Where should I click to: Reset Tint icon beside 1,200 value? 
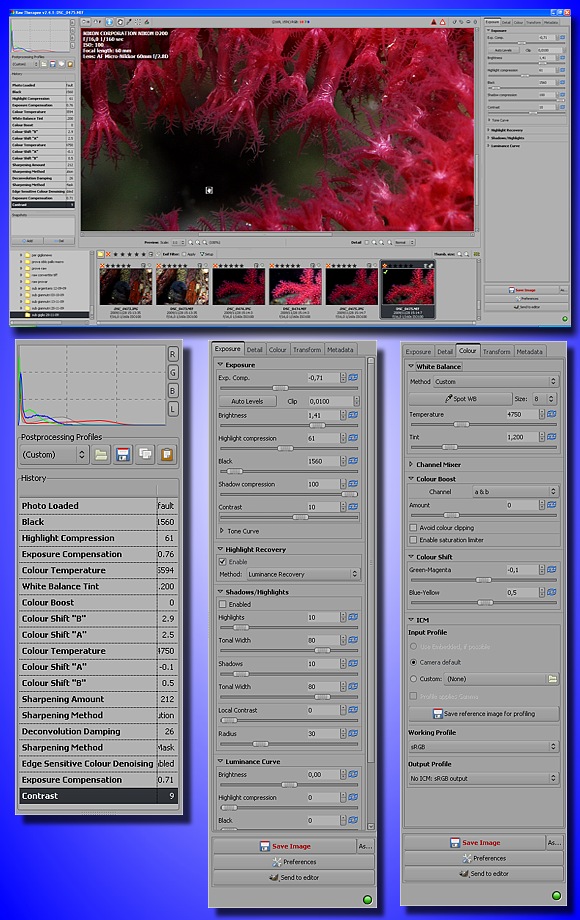click(552, 437)
